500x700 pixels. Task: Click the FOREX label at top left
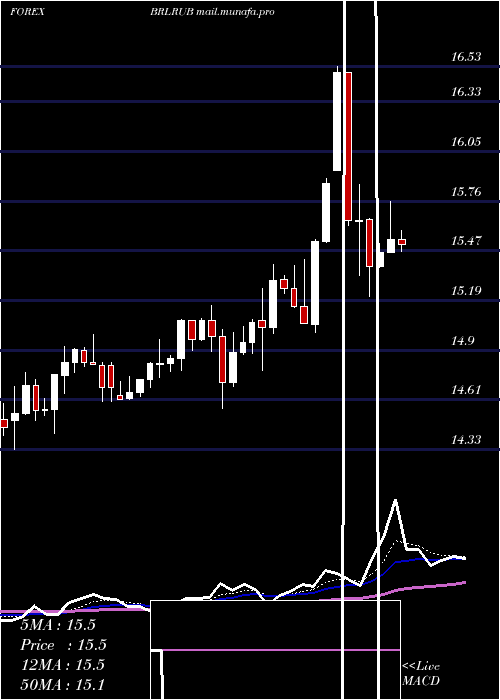click(x=27, y=12)
